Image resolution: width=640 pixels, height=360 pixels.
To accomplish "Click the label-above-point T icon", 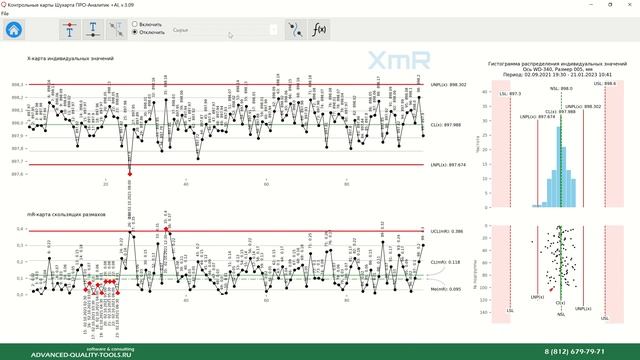I will 70,29.
